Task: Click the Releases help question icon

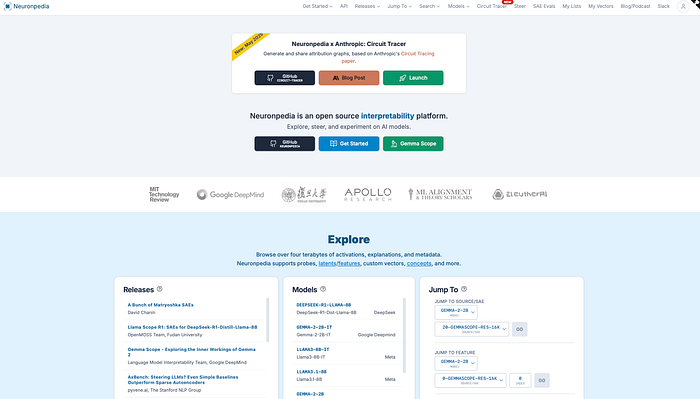Action: (x=159, y=289)
